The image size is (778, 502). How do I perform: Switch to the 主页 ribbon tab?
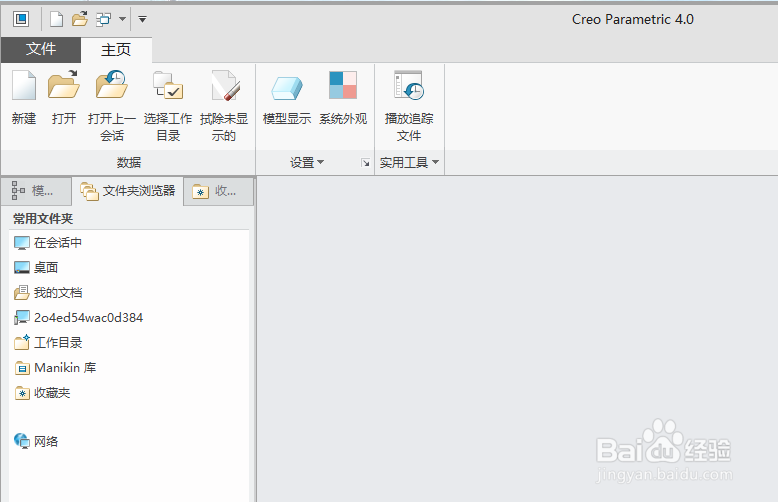tap(116, 50)
